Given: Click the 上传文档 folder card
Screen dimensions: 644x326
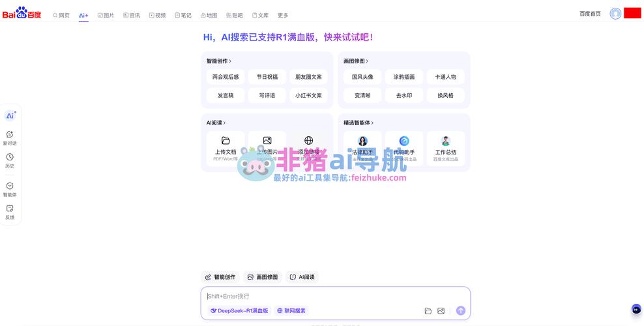Looking at the screenshot, I should [x=226, y=149].
